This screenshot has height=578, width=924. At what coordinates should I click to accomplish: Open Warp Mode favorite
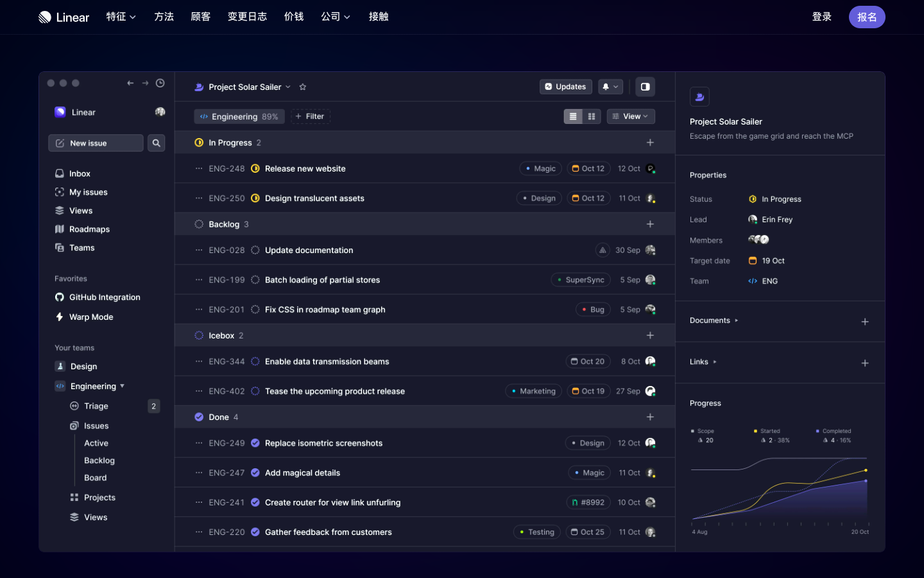[84, 317]
